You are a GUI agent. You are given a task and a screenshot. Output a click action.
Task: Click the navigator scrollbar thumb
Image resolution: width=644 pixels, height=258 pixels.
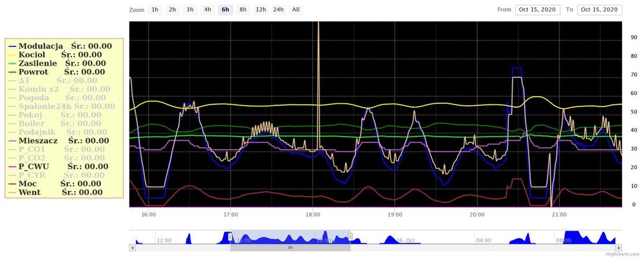click(x=290, y=248)
